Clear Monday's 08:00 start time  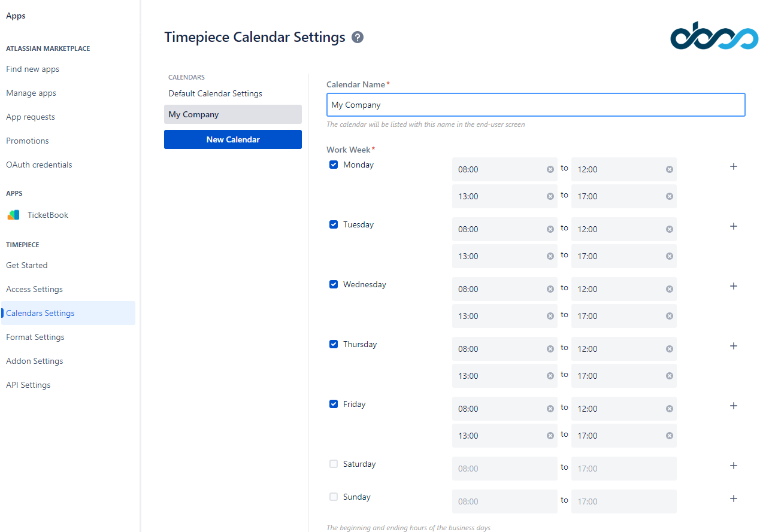coord(550,169)
